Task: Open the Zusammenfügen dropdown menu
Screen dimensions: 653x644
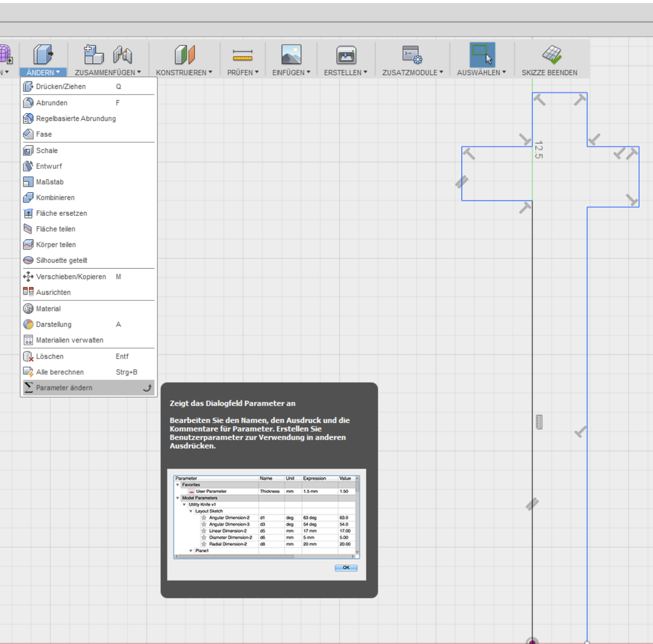Action: (108, 72)
